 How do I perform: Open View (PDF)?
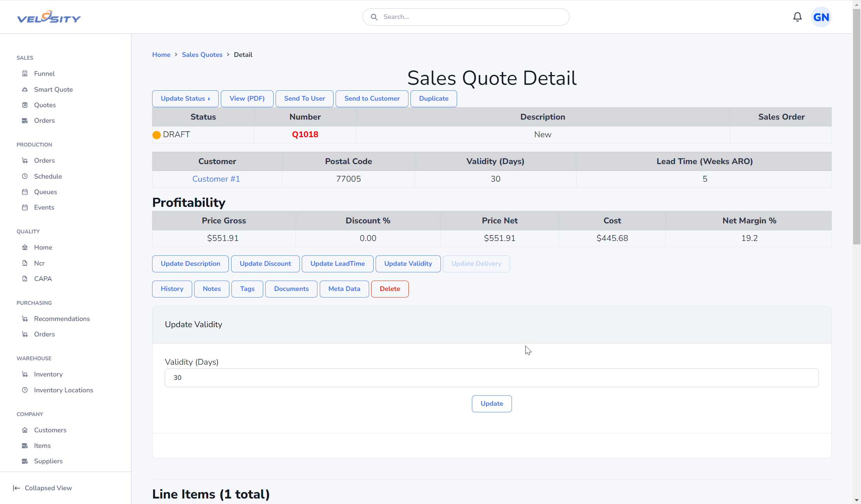247,99
